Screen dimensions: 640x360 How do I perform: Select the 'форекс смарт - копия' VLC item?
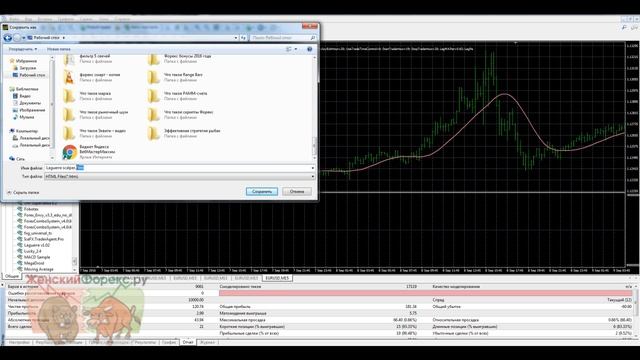pos(92,77)
